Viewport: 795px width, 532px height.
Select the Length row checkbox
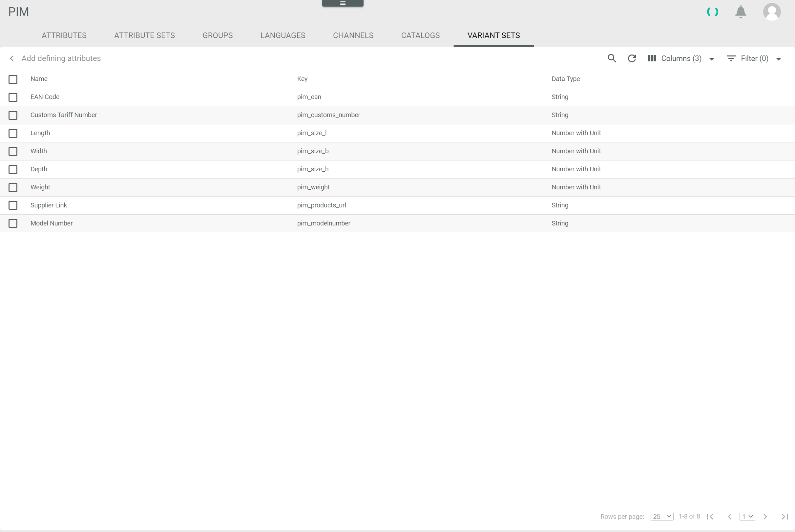13,133
